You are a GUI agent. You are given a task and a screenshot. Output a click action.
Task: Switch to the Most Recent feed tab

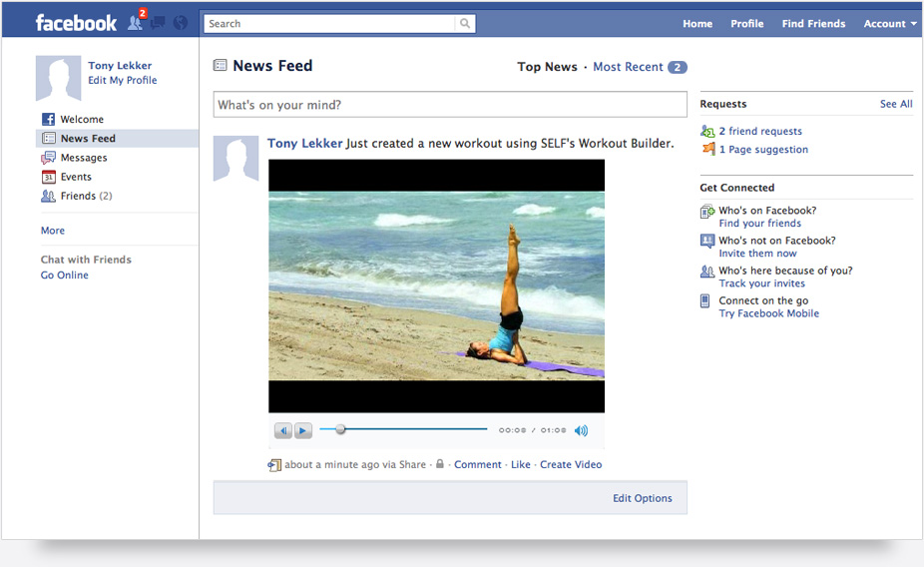tap(628, 67)
